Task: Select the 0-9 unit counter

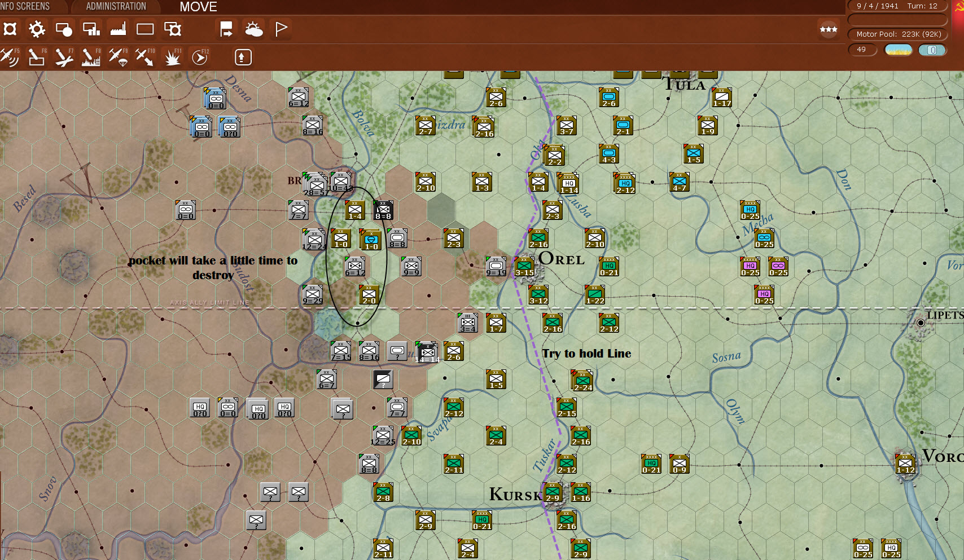Action: click(680, 464)
